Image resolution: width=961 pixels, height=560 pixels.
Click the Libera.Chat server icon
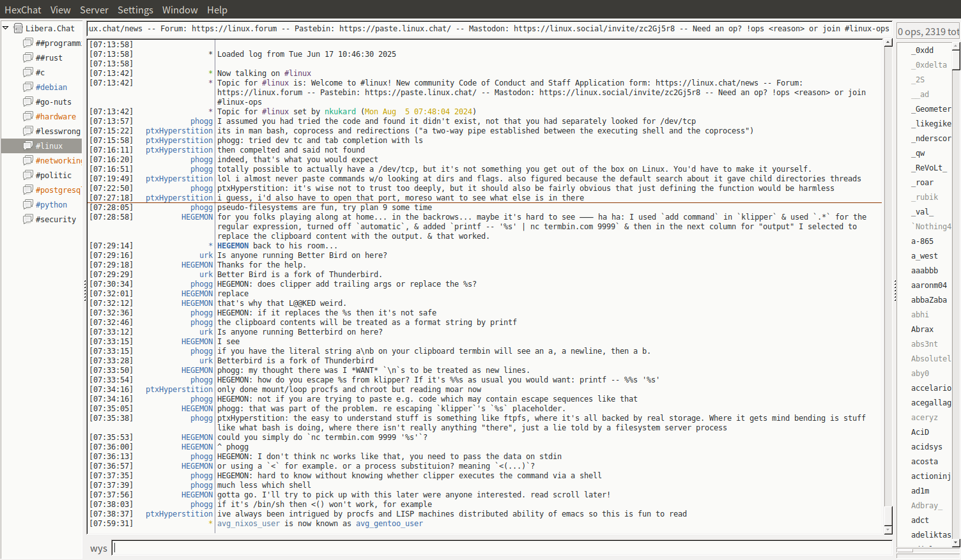click(x=19, y=28)
